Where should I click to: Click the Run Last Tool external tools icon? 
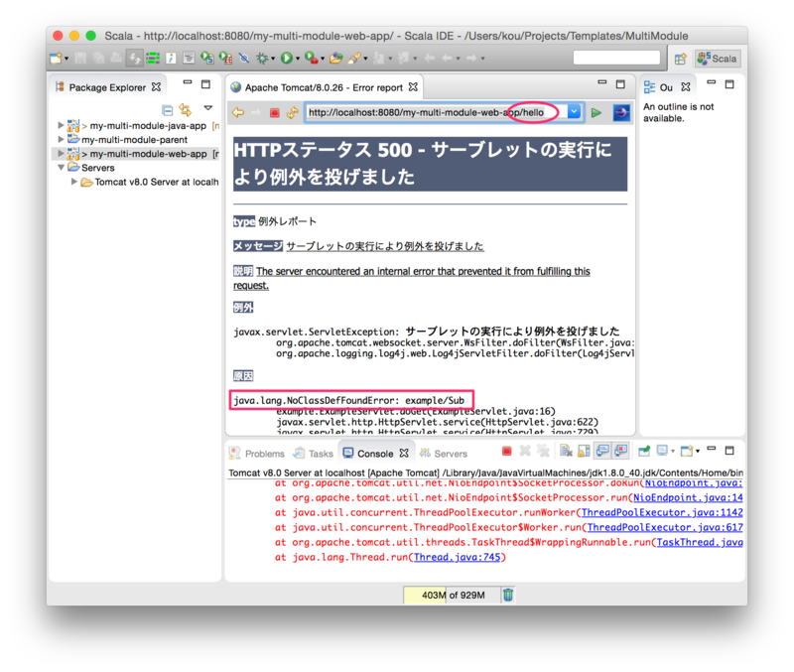coord(311,59)
